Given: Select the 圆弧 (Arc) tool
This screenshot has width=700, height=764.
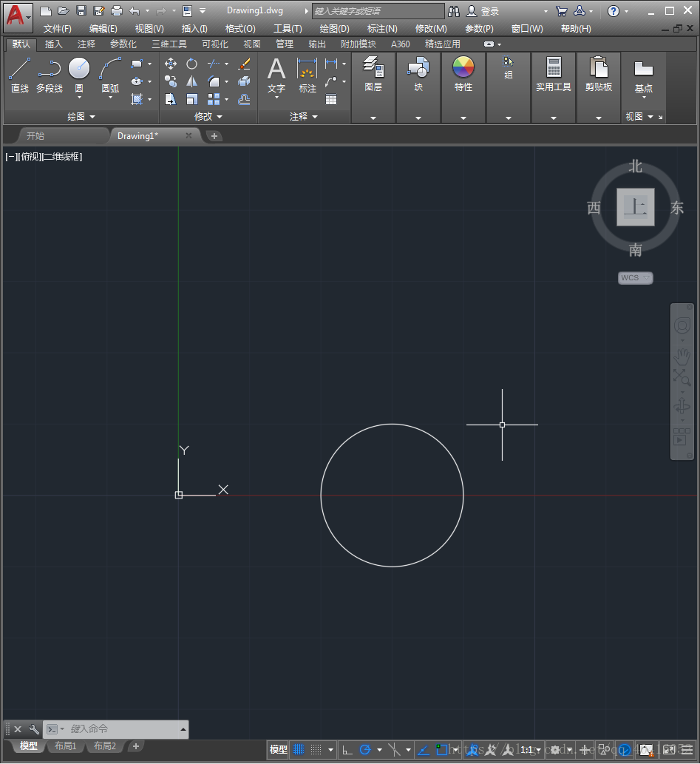Looking at the screenshot, I should point(110,75).
